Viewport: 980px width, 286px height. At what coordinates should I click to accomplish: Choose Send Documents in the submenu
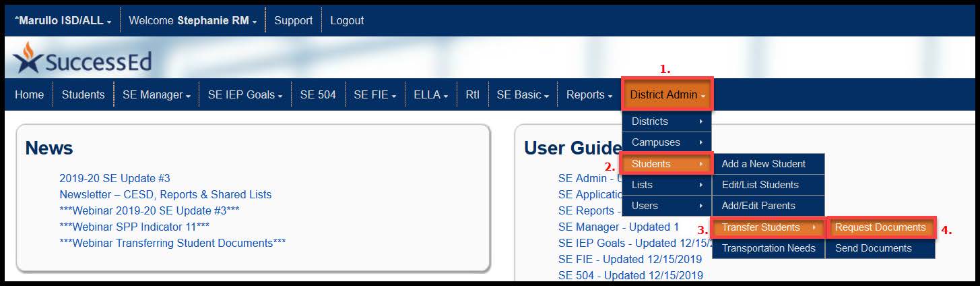point(873,248)
